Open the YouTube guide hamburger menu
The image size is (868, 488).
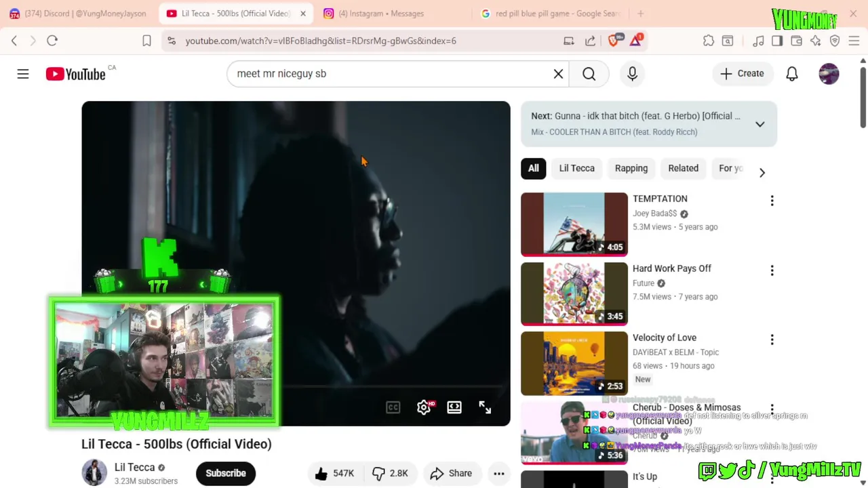pos(23,74)
